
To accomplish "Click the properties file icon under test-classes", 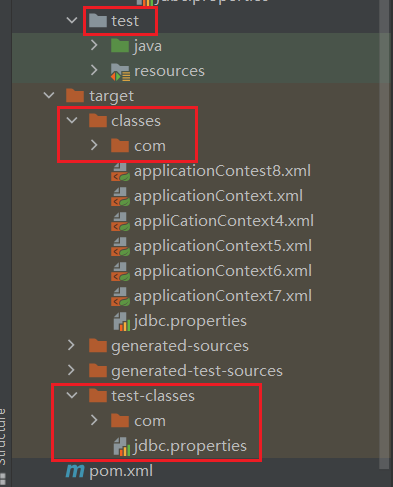I will pos(122,446).
